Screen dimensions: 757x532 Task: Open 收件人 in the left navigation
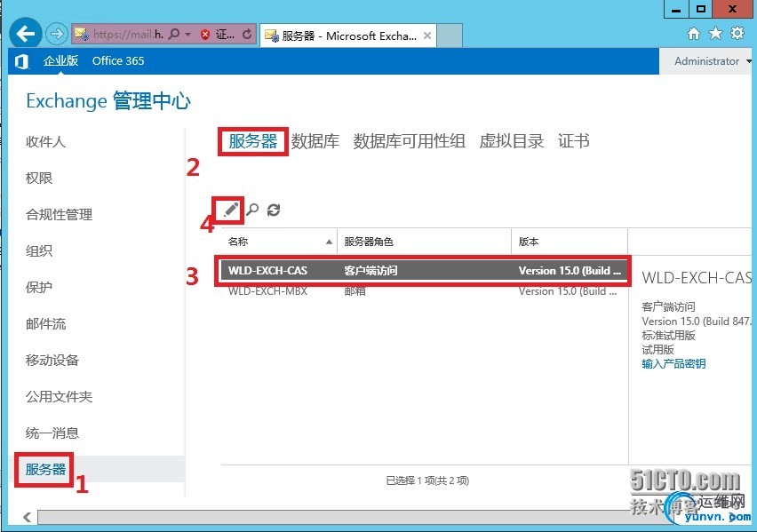(46, 141)
